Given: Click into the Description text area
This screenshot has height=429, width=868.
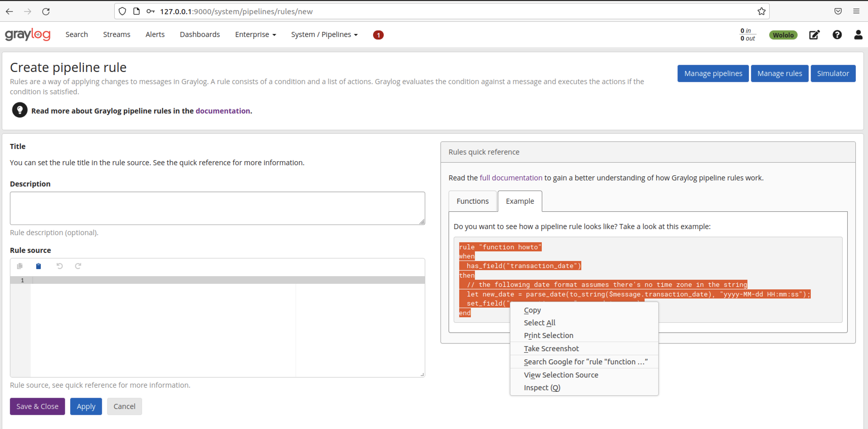Looking at the screenshot, I should [217, 208].
